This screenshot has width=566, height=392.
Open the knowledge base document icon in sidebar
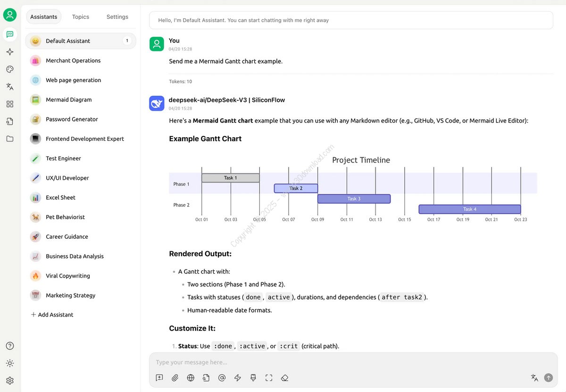[x=10, y=122]
